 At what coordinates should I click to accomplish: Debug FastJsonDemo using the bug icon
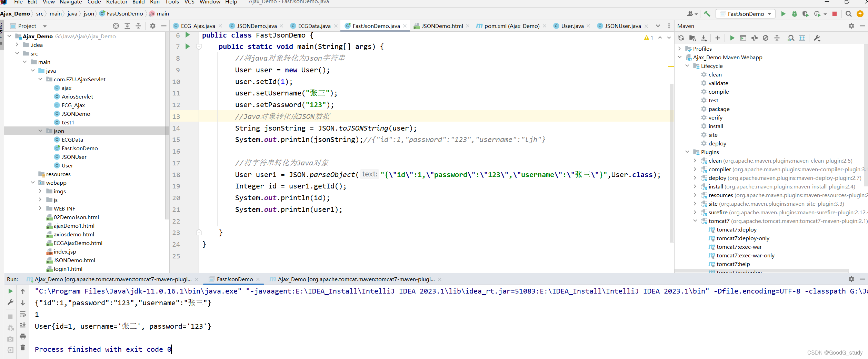[794, 14]
